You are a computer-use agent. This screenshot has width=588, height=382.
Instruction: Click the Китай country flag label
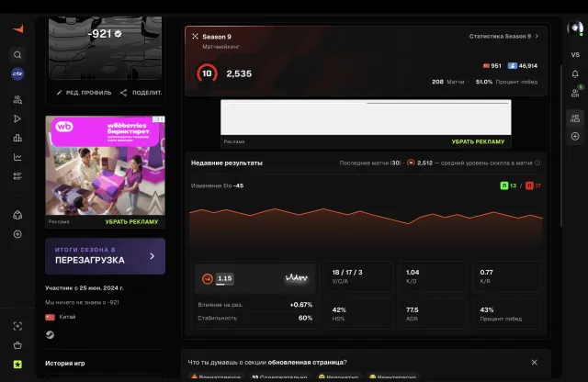(x=61, y=317)
